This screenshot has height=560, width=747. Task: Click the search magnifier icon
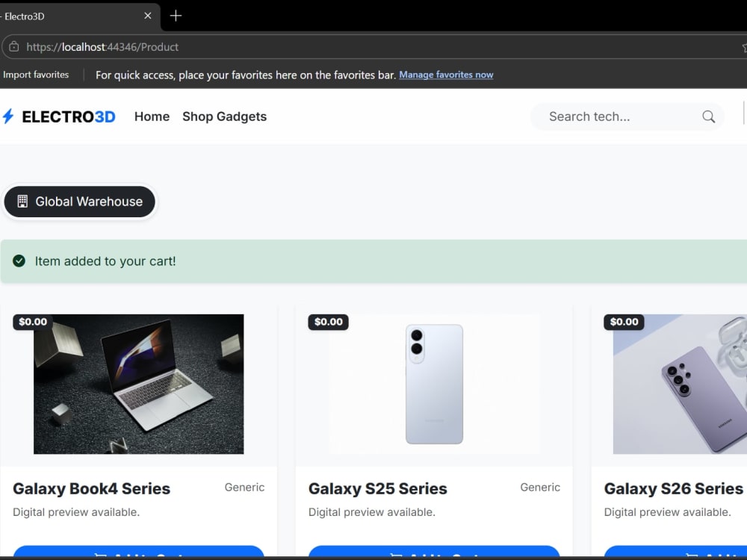708,116
